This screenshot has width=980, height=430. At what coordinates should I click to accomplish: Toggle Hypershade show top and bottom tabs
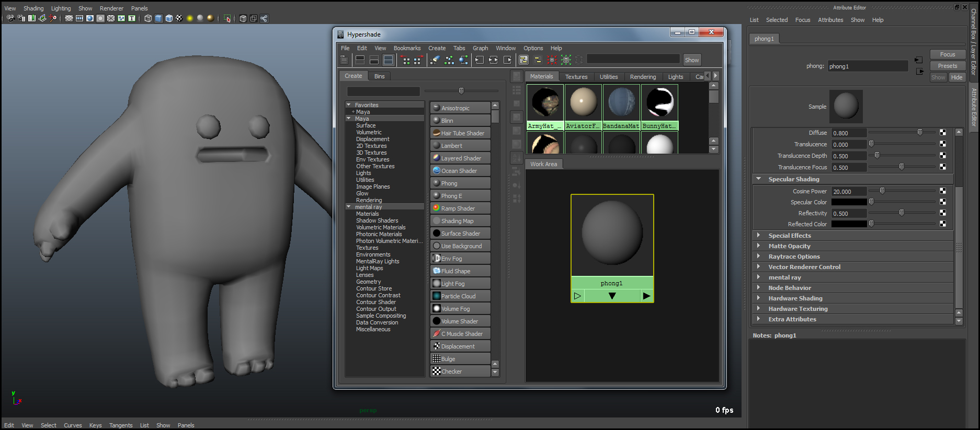[x=388, y=60]
